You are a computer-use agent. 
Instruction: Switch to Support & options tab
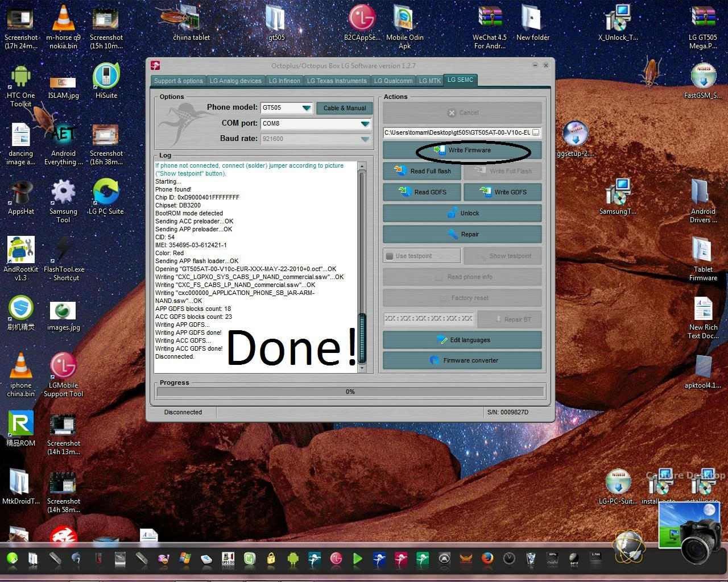tap(178, 81)
